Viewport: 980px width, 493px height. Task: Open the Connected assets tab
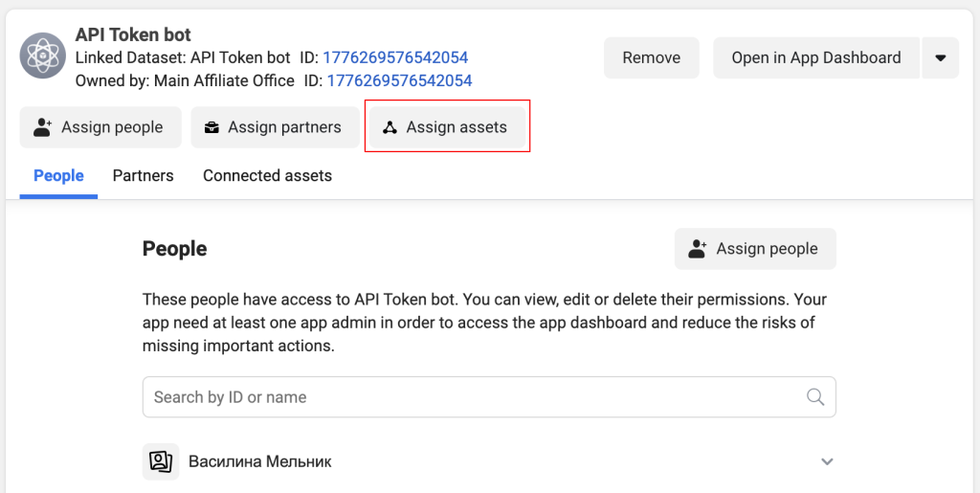(268, 175)
